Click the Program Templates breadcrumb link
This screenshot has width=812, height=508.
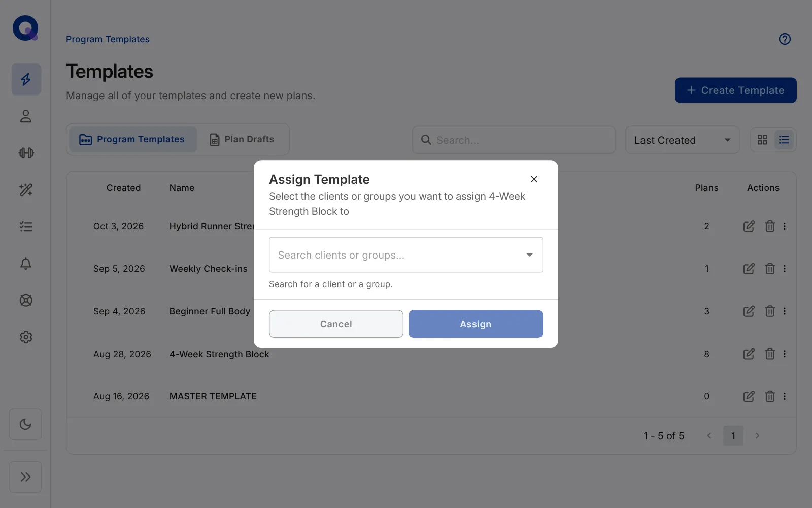108,39
